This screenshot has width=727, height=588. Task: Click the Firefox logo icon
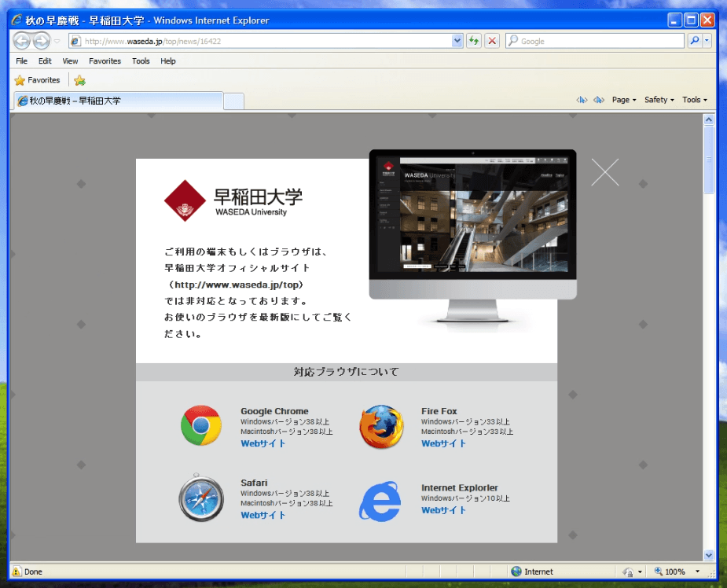point(381,427)
